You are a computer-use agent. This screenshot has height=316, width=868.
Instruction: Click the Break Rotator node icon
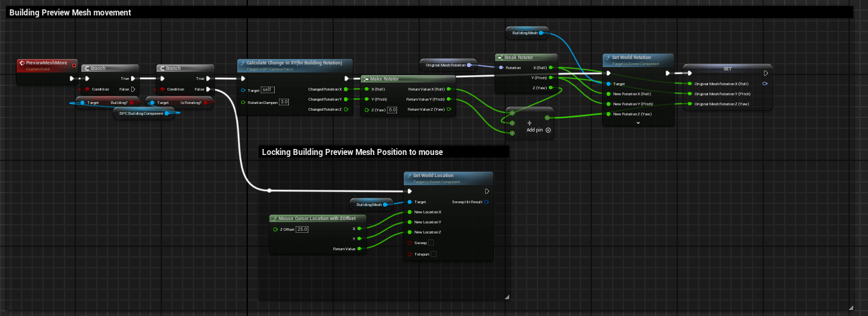coord(501,58)
